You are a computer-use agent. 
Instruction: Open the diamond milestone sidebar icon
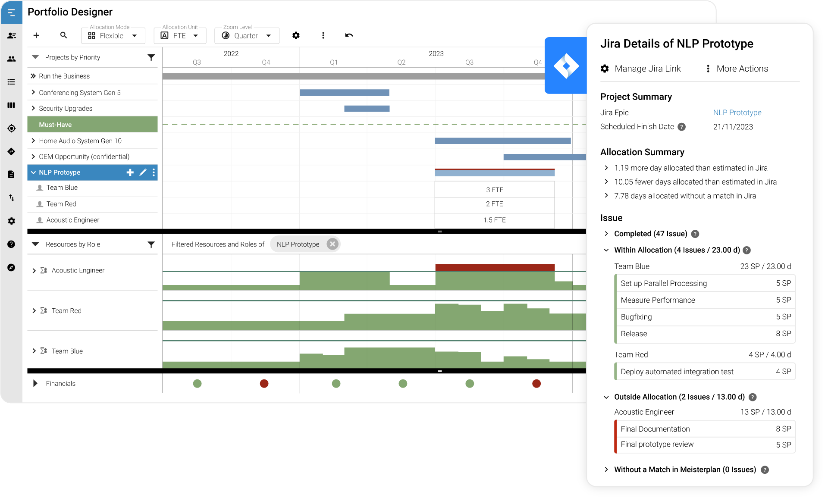pos(12,151)
